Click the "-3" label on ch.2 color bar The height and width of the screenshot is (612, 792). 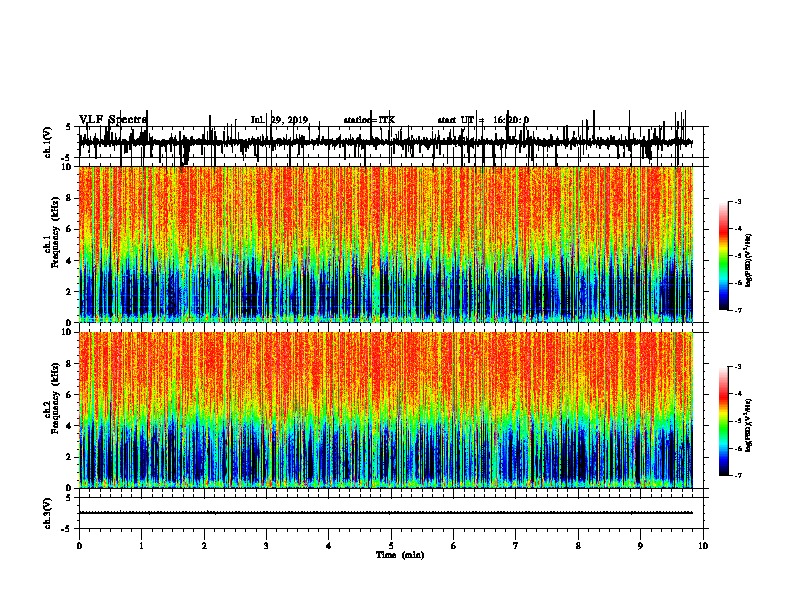[738, 367]
